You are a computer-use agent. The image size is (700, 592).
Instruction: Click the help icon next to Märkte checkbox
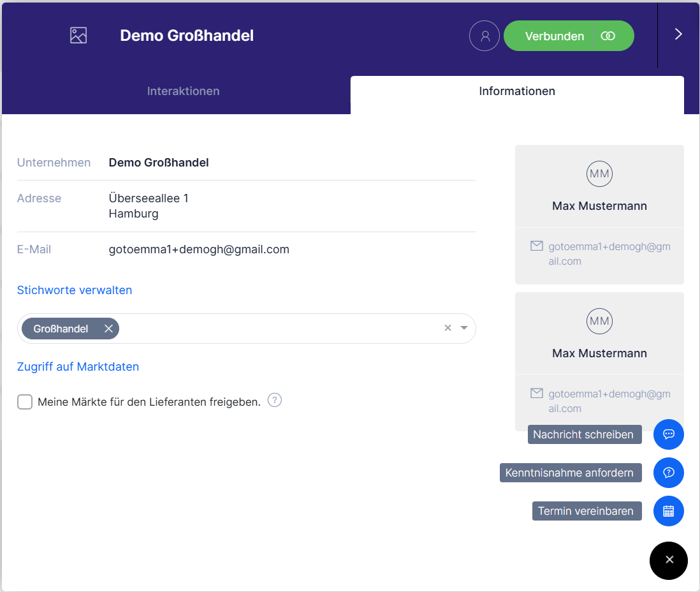coord(274,401)
